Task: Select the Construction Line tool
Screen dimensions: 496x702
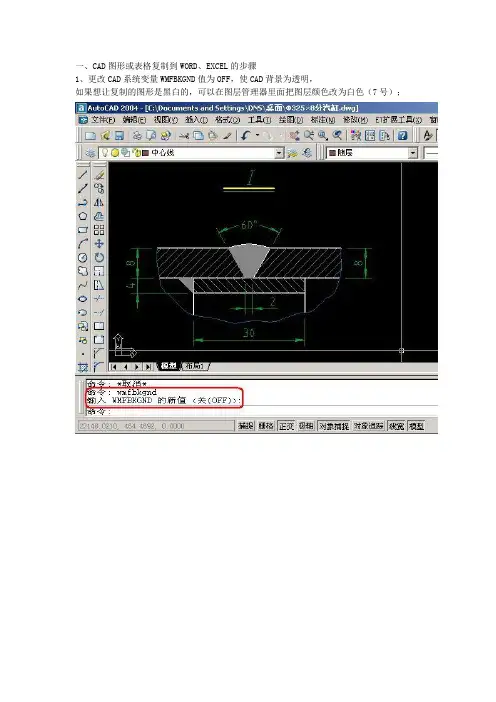Action: [83, 189]
